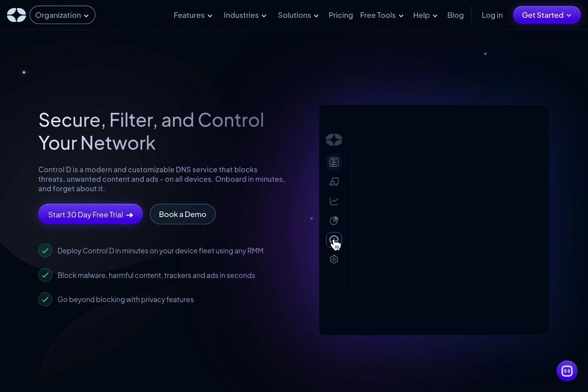Expand the Features menu
Screen dimensions: 588x392
[x=193, y=15]
